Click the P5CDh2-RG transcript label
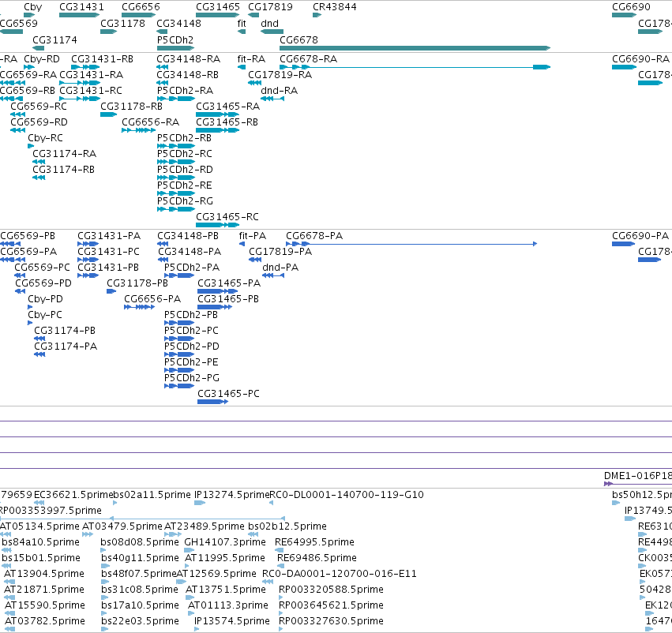 [185, 200]
